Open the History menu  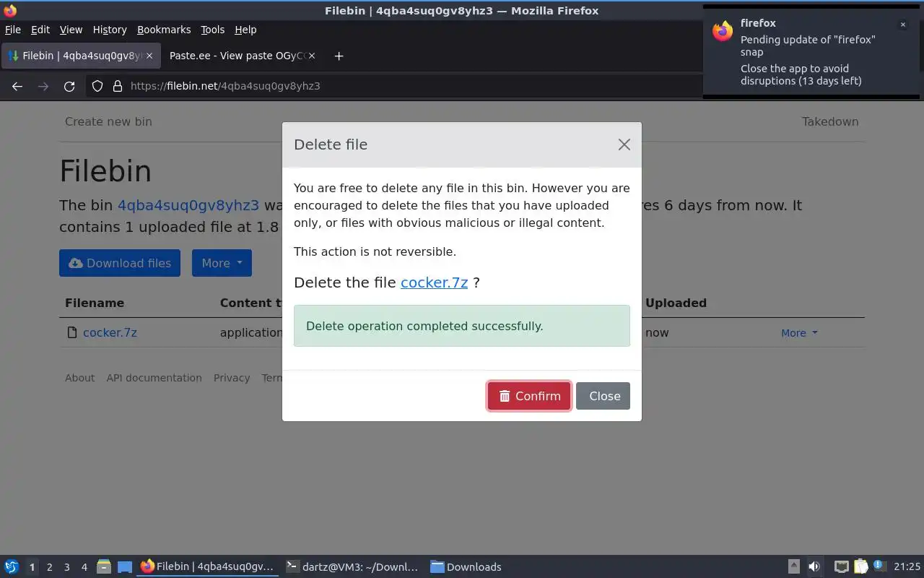tap(110, 30)
